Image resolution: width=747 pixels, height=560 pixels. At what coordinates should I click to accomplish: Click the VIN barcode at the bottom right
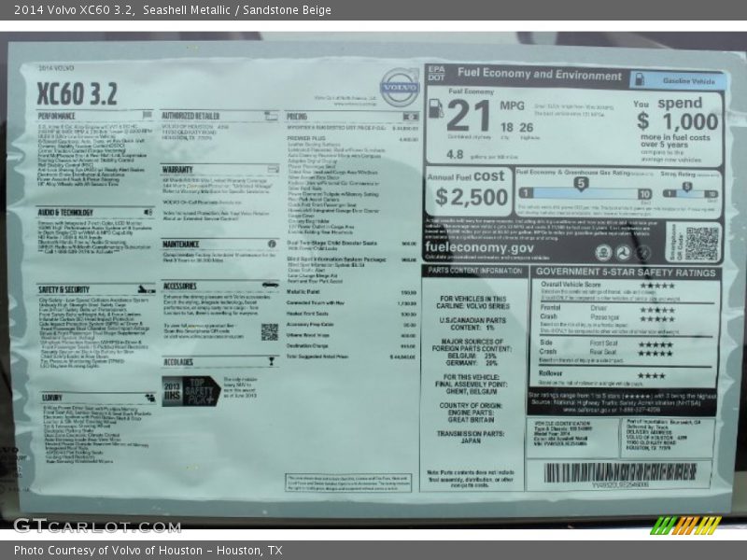[620, 472]
